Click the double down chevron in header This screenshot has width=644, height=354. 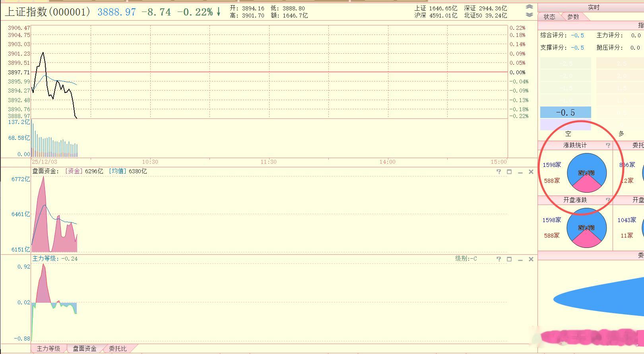(529, 15)
